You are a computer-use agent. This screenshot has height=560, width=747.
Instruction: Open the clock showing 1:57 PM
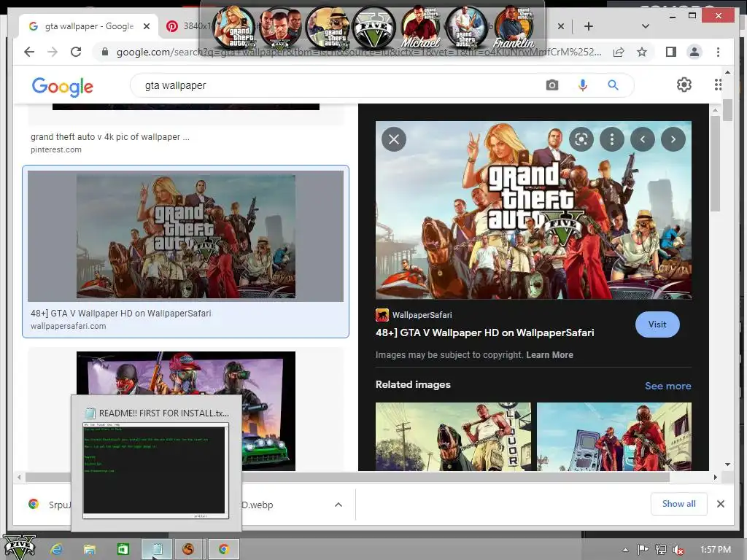pos(716,550)
